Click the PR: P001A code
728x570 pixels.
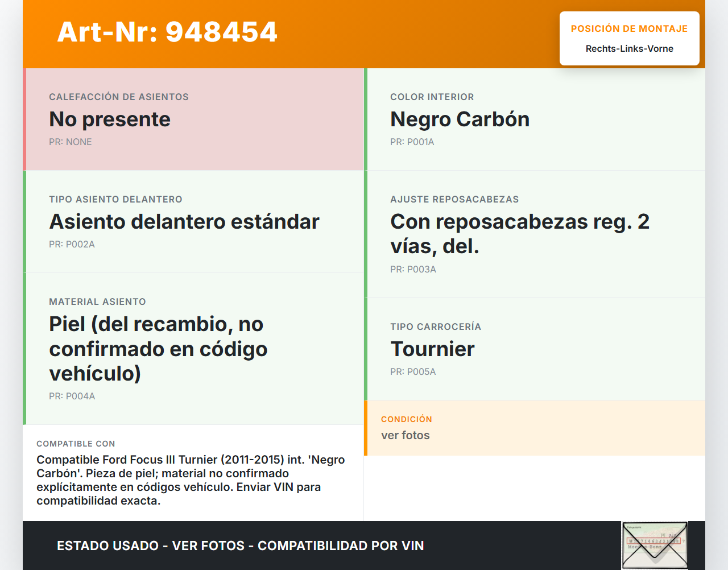point(412,142)
